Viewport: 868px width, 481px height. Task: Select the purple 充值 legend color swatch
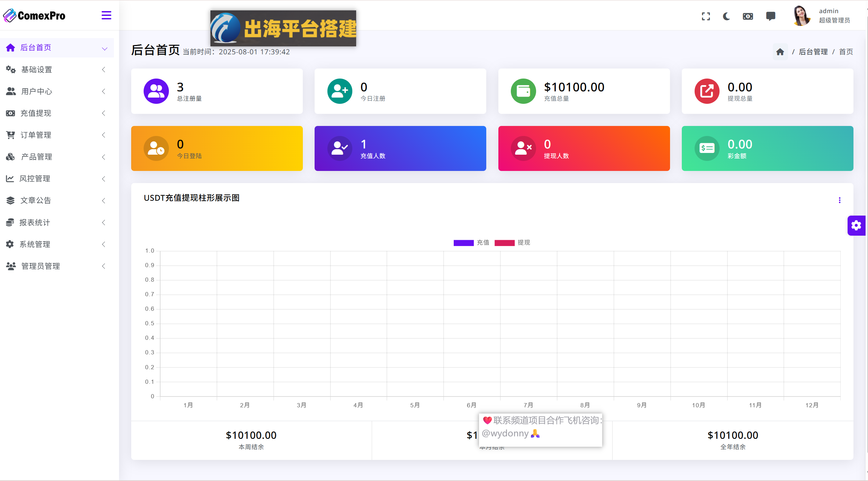463,243
